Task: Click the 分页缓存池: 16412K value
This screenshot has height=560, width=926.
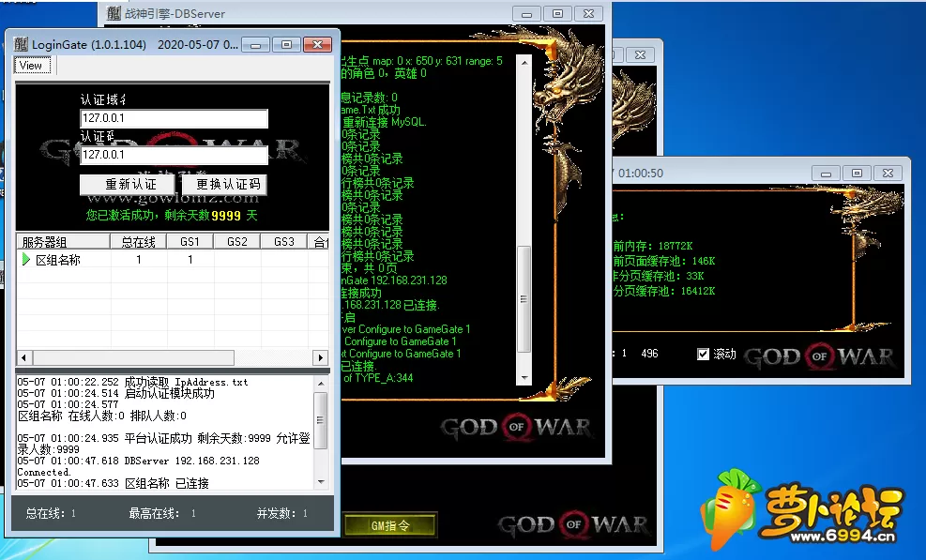Action: point(664,291)
